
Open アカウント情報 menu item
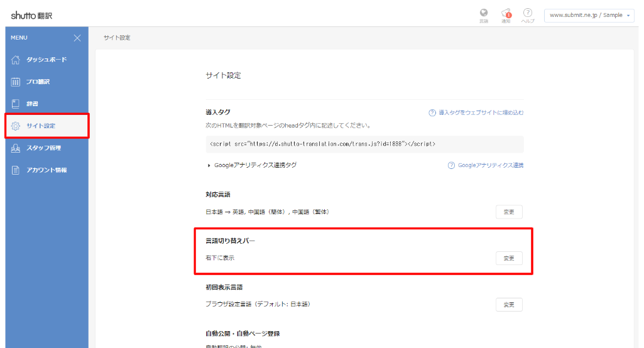point(47,170)
